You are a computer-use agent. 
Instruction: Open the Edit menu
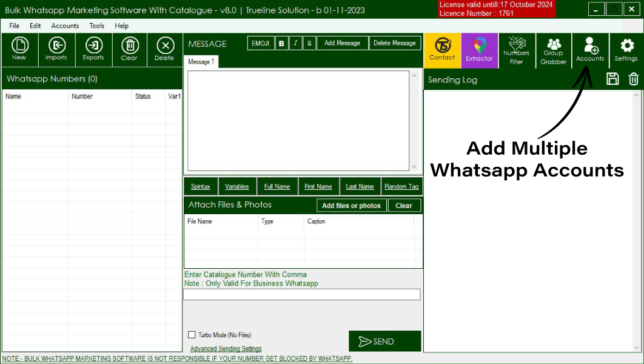[x=35, y=25]
